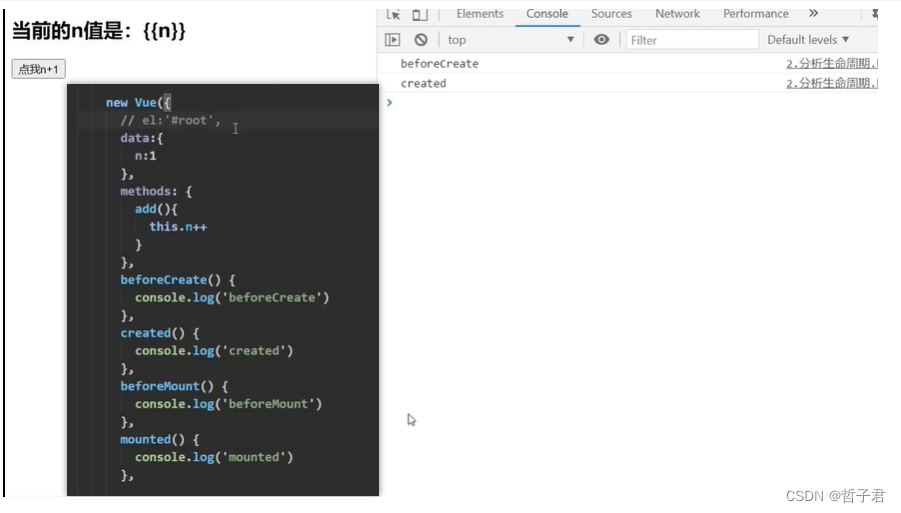Viewport: 901px width, 513px height.
Task: Open the Default levels dropdown
Action: point(808,40)
